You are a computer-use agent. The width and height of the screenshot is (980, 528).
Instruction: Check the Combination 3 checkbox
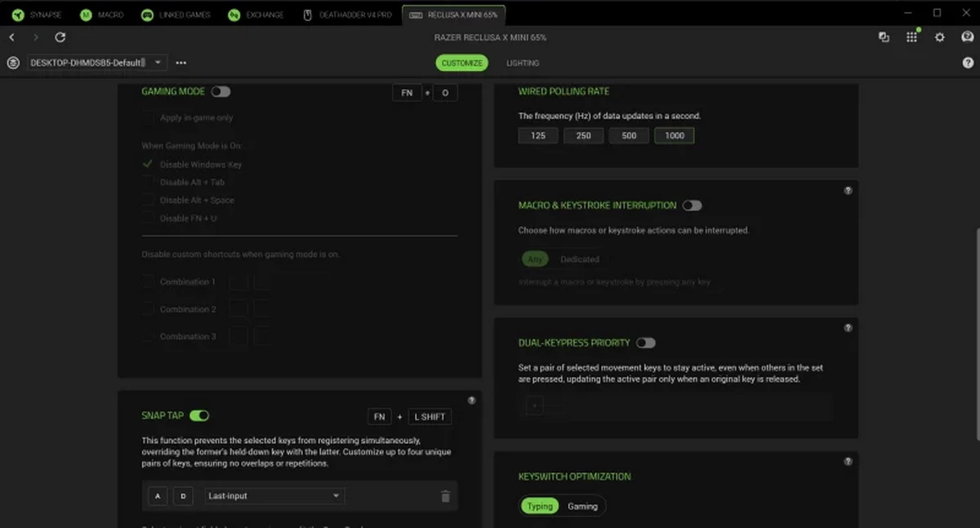[148, 336]
